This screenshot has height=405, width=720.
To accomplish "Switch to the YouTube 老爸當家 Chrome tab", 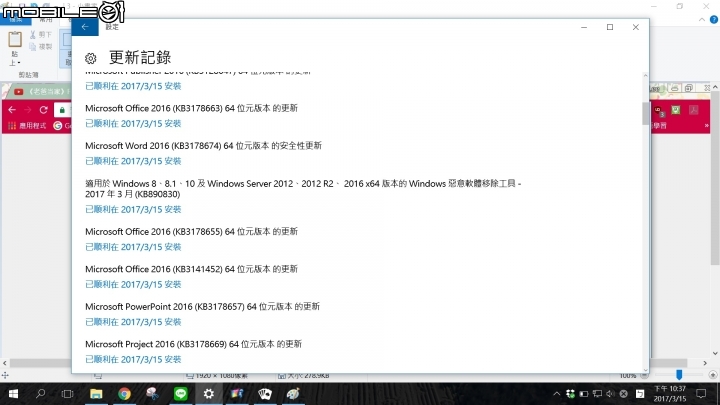I will (39, 91).
